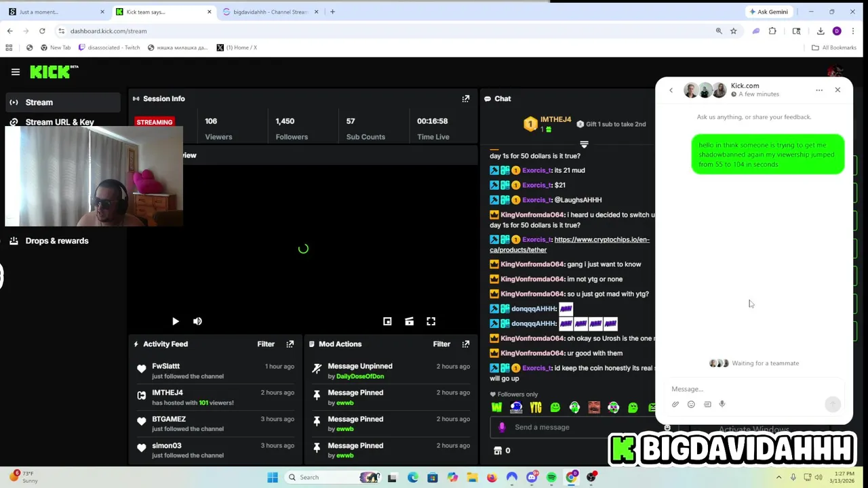
Task: Open OBS Studio from the taskbar
Action: pos(591,477)
